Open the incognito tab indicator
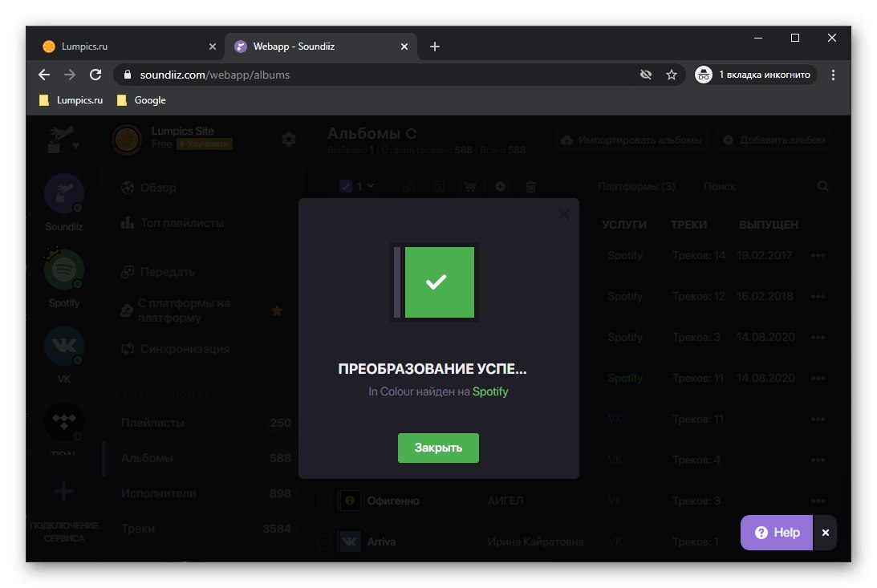The height and width of the screenshot is (588, 877). pos(755,75)
